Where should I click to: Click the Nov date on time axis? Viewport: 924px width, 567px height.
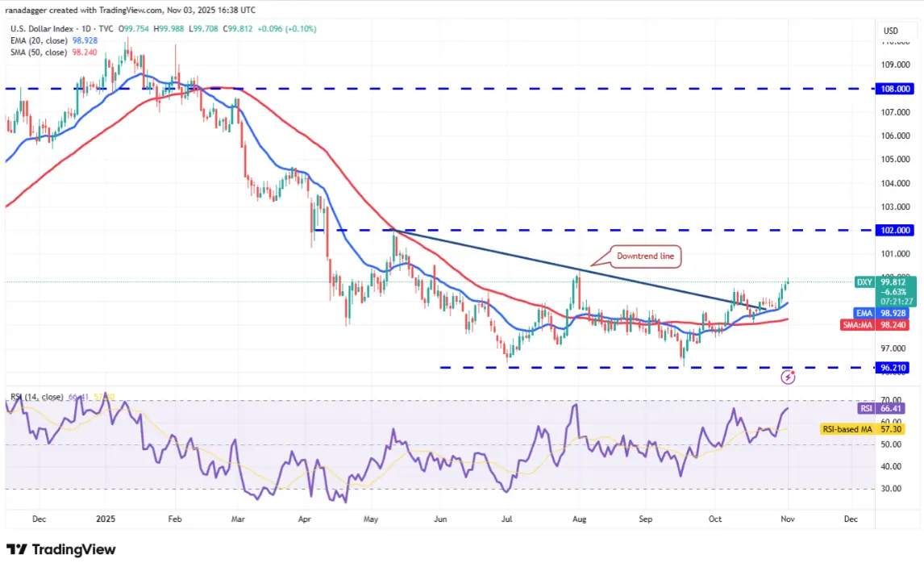pyautogui.click(x=788, y=519)
